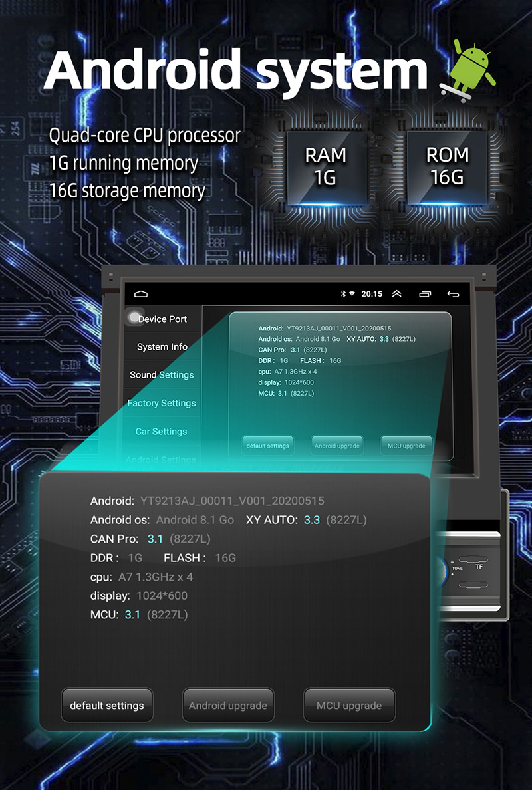Image resolution: width=532 pixels, height=790 pixels.
Task: Click the green Android robot logo
Action: pos(473,70)
